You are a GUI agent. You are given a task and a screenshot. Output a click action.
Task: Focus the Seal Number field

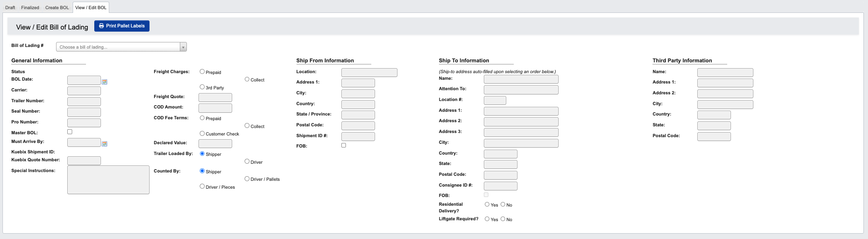tap(84, 112)
